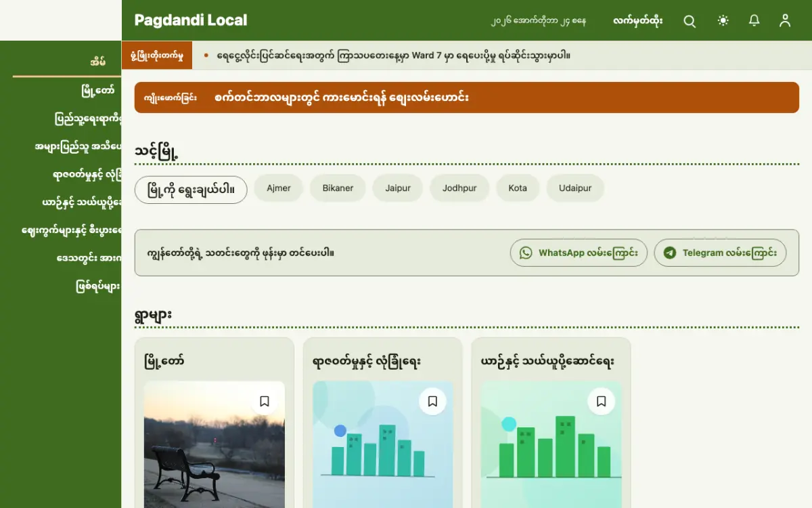Select the Ajmer city chip

coord(279,188)
